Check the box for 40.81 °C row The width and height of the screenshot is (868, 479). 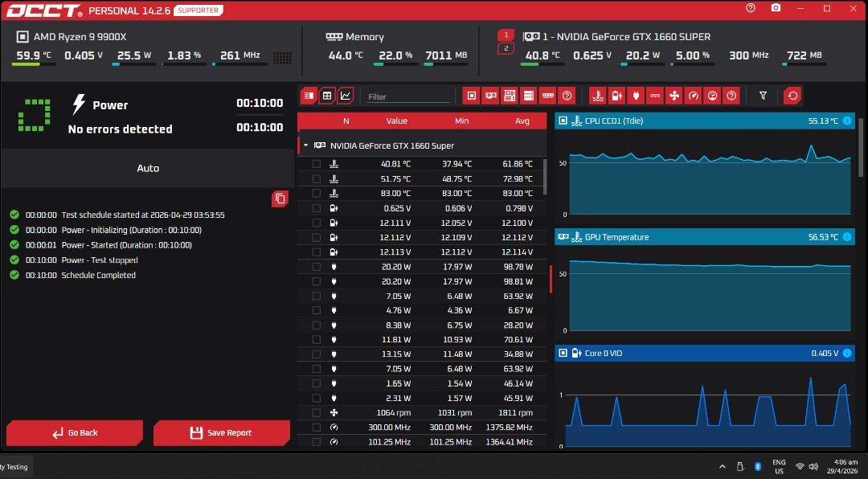coord(316,164)
